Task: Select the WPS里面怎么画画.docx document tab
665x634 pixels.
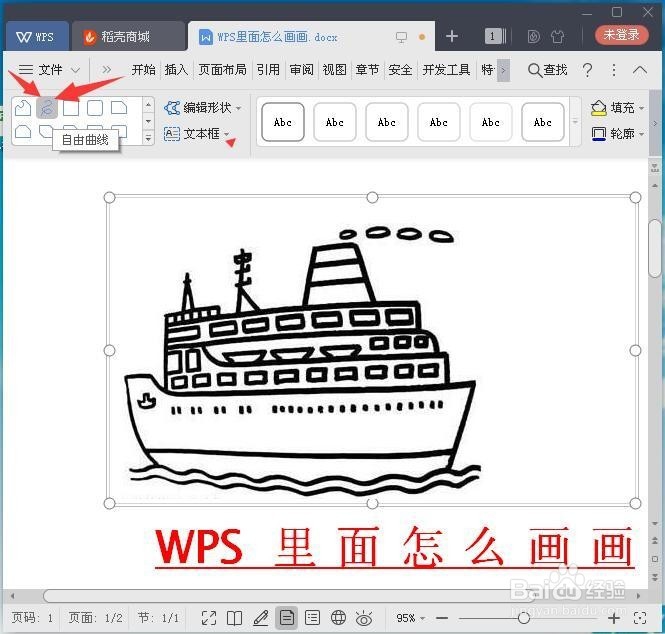Action: [x=278, y=37]
